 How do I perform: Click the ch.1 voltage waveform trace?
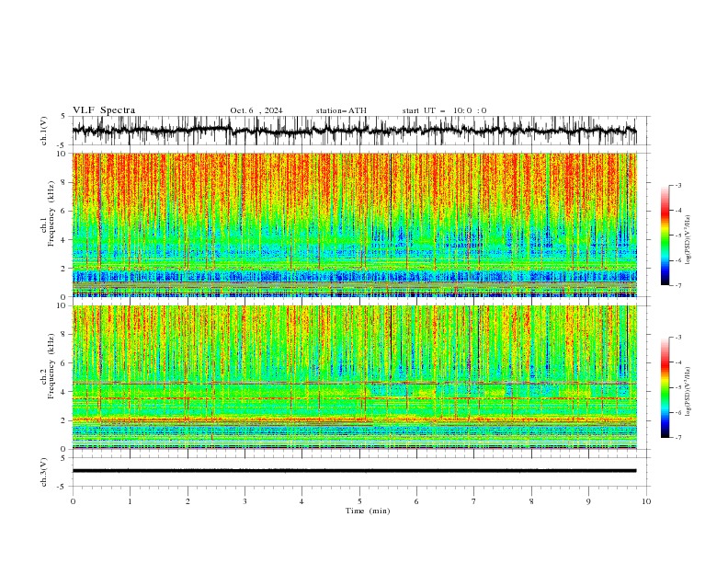point(354,131)
